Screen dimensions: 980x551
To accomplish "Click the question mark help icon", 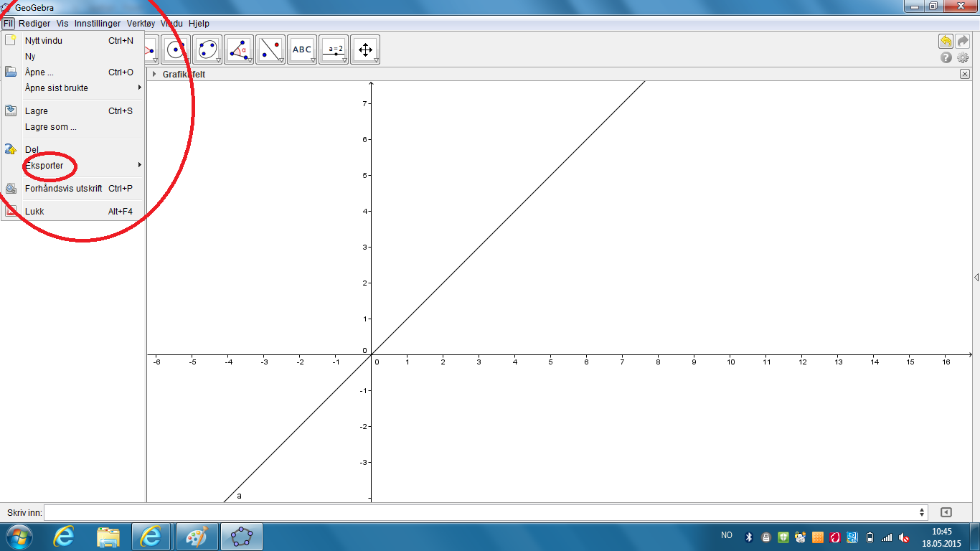I will 946,57.
